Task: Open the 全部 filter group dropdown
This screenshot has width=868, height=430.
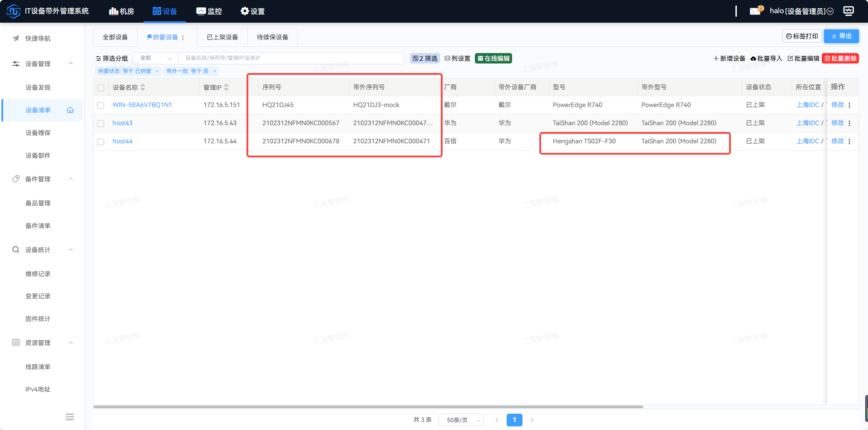Action: tap(155, 58)
